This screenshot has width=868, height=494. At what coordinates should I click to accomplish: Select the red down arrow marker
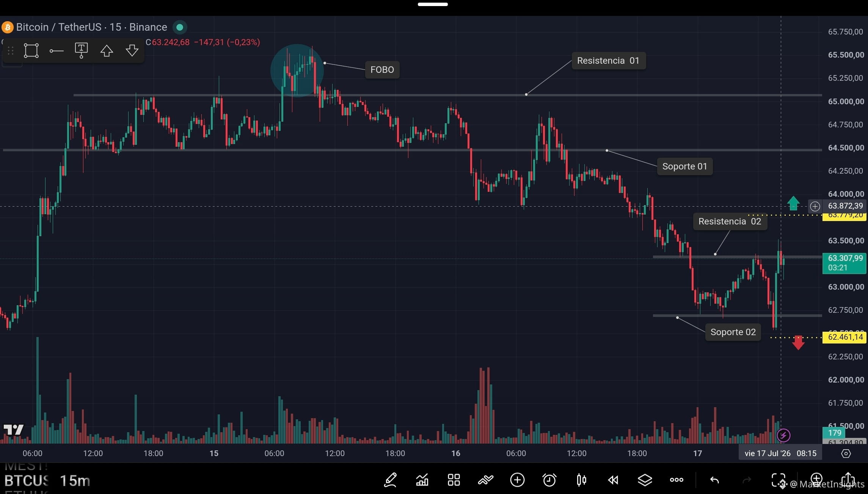tap(798, 343)
